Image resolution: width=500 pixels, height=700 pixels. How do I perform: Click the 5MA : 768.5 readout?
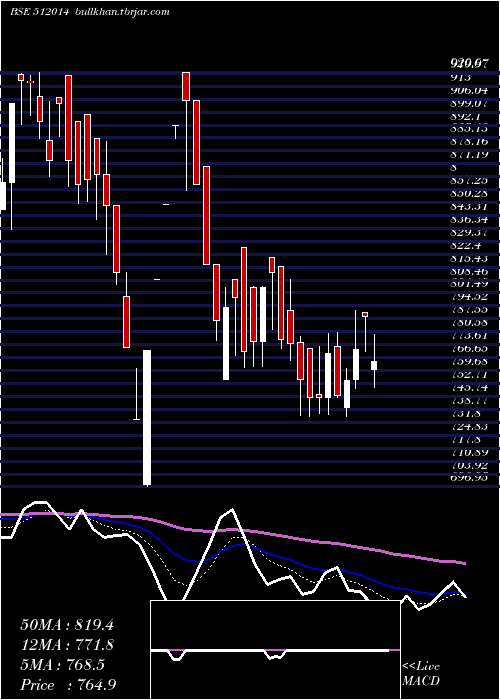tap(62, 665)
